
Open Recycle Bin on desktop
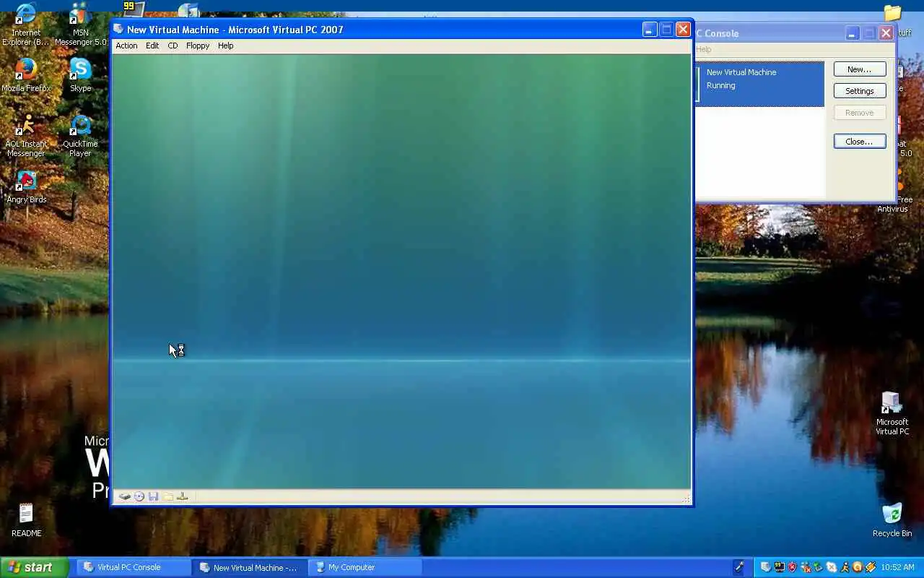pyautogui.click(x=892, y=520)
